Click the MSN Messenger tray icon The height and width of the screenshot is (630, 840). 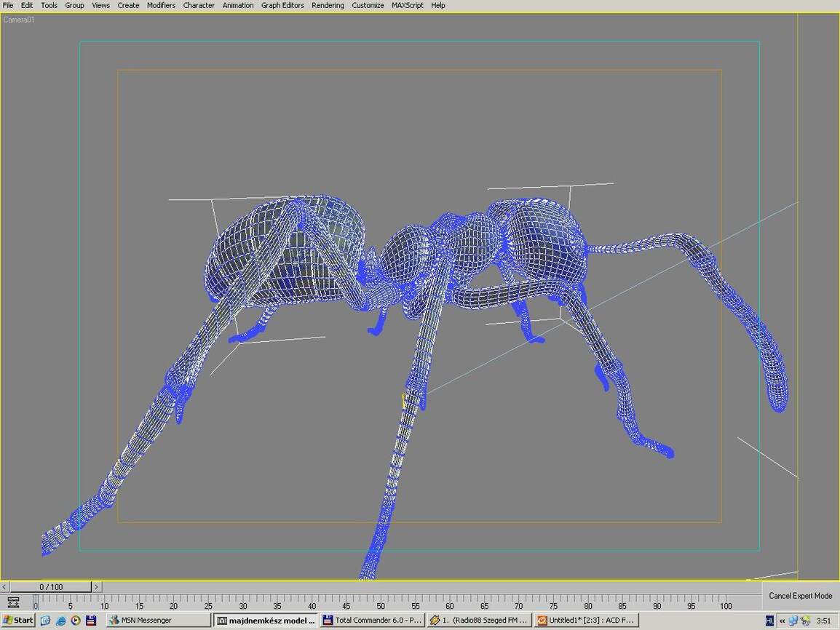tap(805, 621)
